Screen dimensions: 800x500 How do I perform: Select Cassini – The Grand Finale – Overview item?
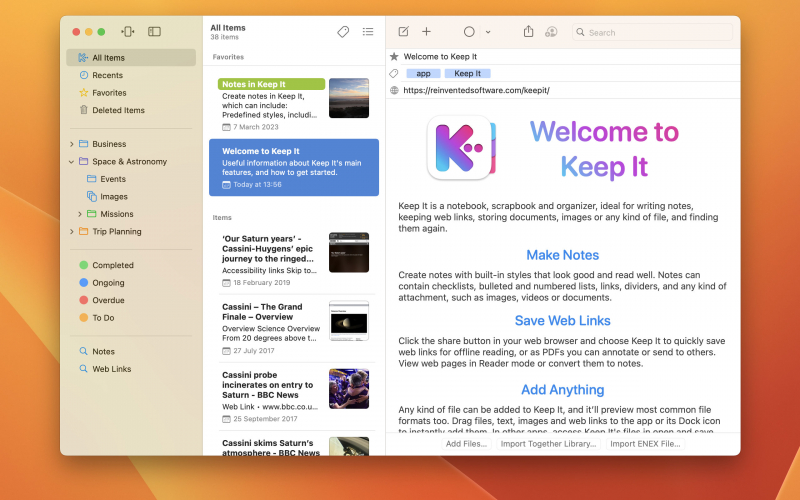coord(294,328)
